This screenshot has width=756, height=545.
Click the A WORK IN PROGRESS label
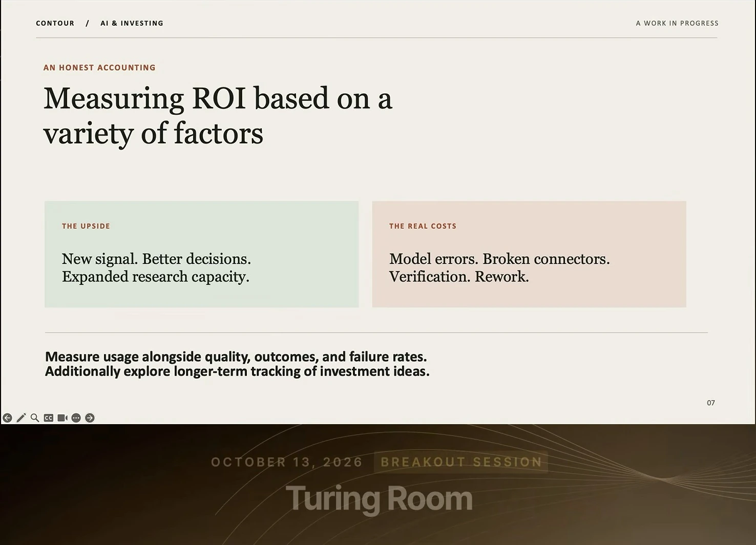point(677,23)
